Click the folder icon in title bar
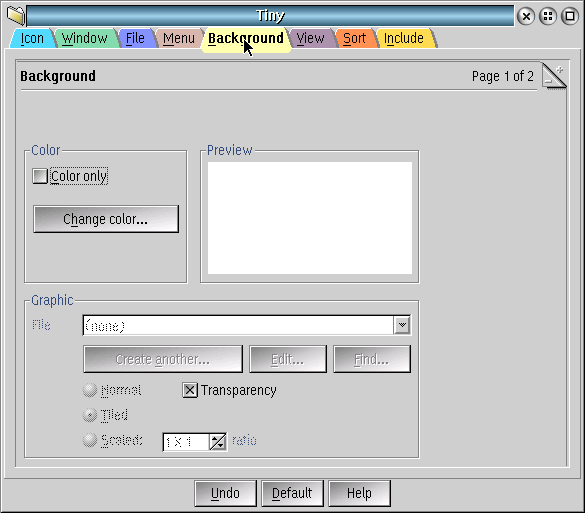This screenshot has width=585, height=513. point(16,15)
